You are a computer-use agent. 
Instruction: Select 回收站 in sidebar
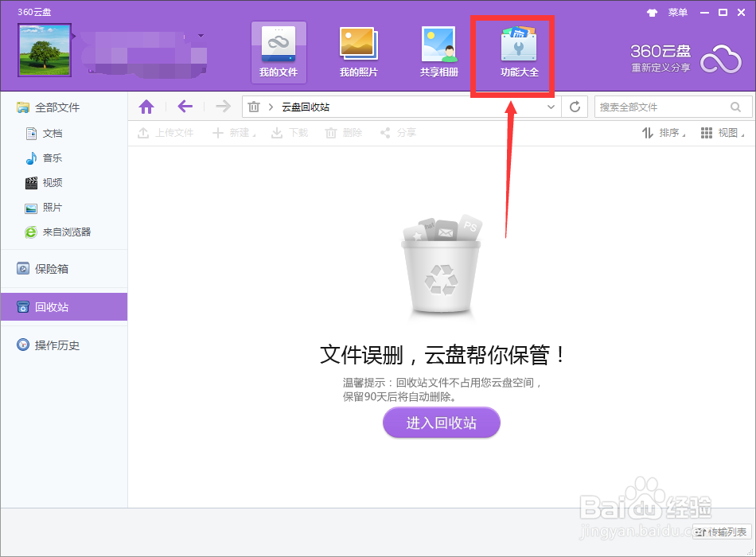point(64,306)
